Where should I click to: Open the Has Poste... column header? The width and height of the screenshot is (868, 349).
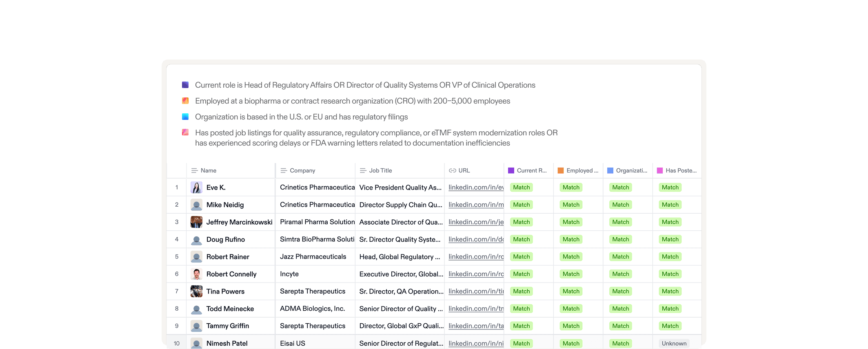pos(677,170)
